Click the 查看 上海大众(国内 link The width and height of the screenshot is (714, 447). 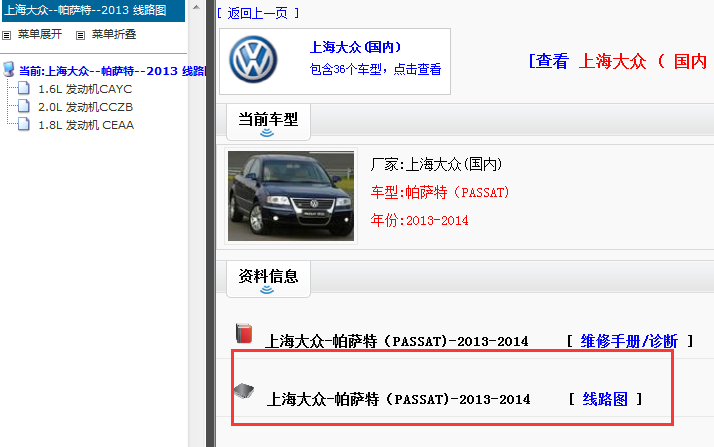[618, 61]
